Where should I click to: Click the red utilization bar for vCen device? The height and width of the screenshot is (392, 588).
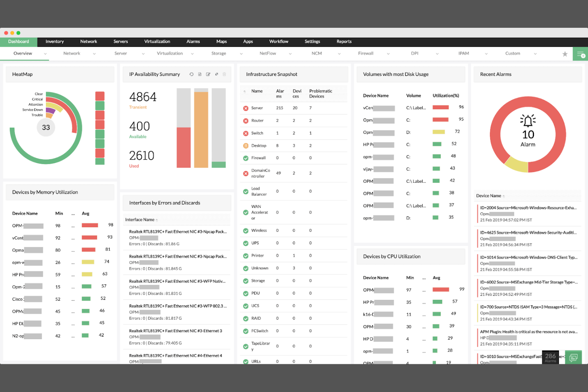point(440,107)
